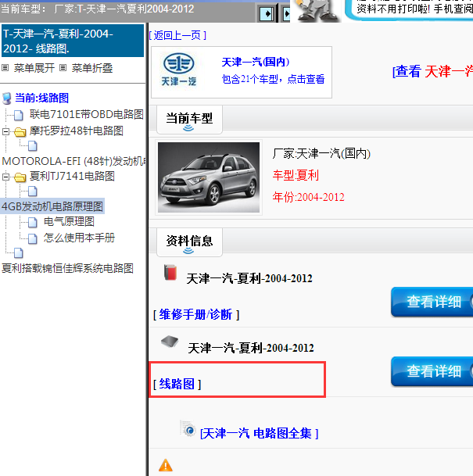Click the 天津一汽 FAW logo

(x=178, y=70)
